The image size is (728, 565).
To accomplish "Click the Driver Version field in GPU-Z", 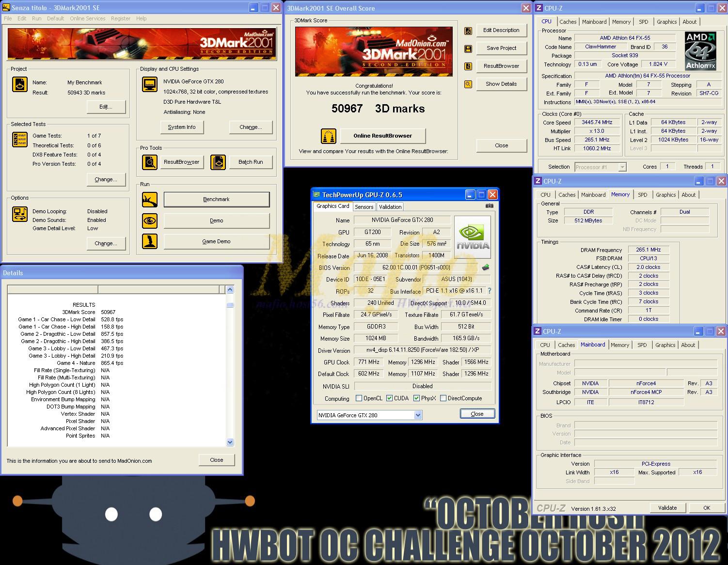I will click(x=422, y=350).
